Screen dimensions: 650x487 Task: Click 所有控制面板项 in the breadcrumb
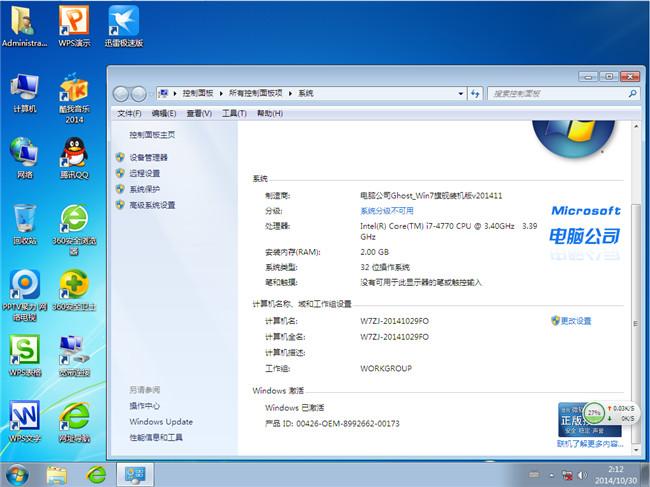255,93
